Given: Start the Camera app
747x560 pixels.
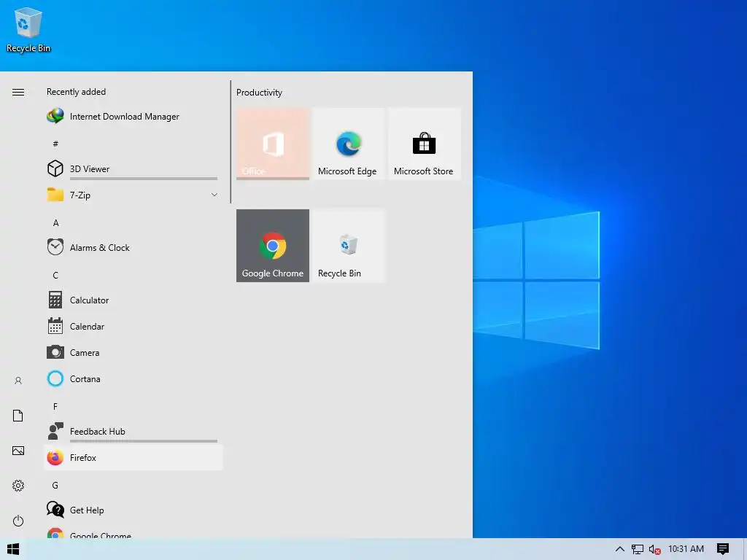Looking at the screenshot, I should point(133,352).
